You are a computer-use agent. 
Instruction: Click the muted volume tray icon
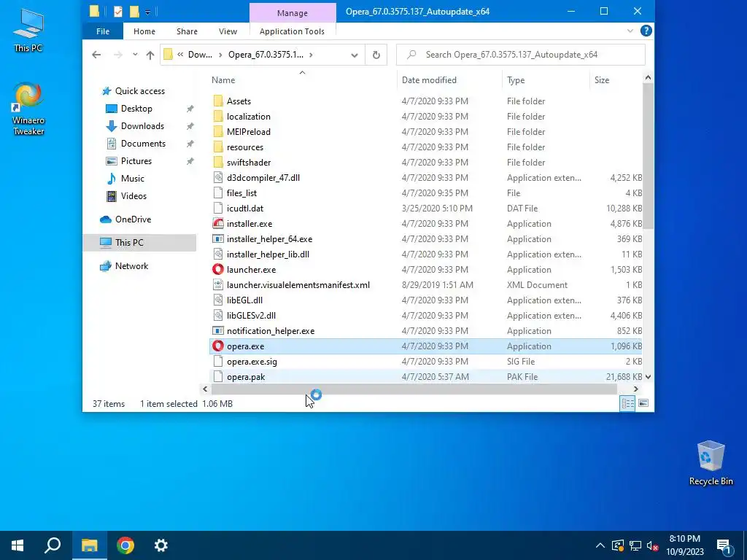653,545
